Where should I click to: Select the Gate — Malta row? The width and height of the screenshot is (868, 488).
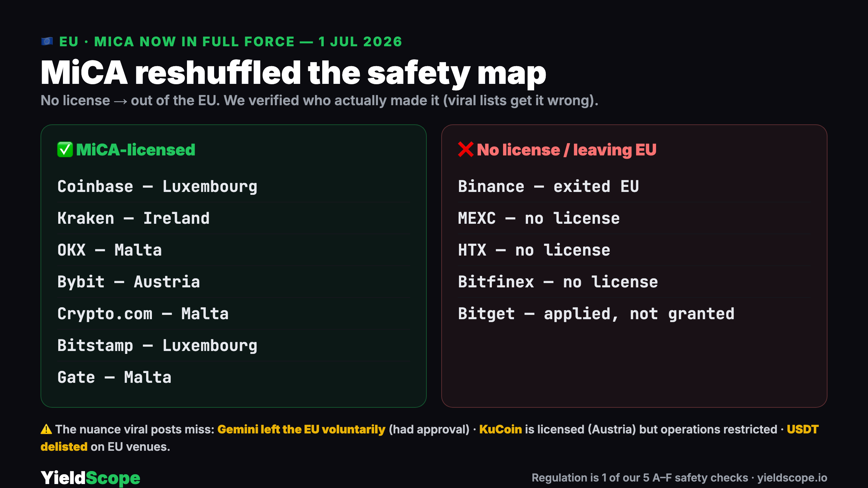tap(234, 377)
